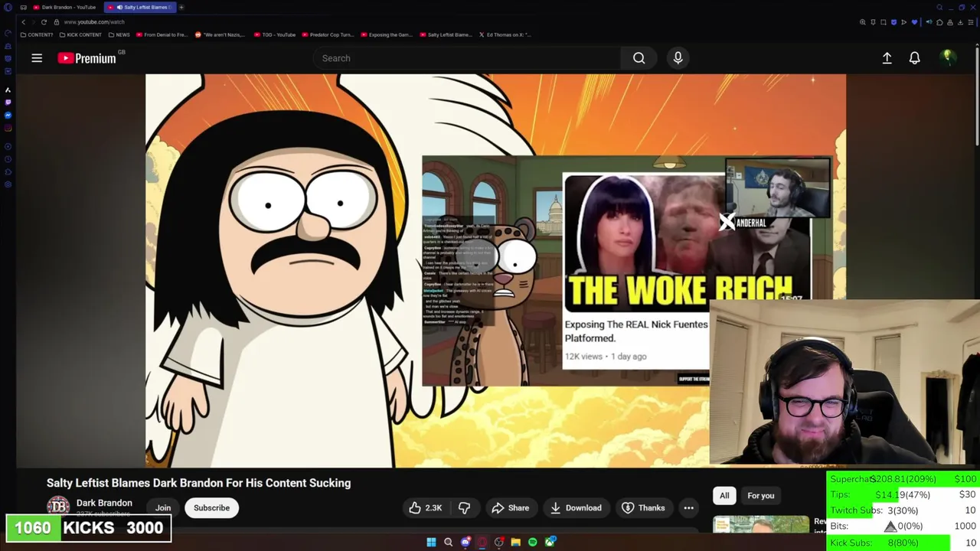Click the video player to pause

(x=495, y=270)
